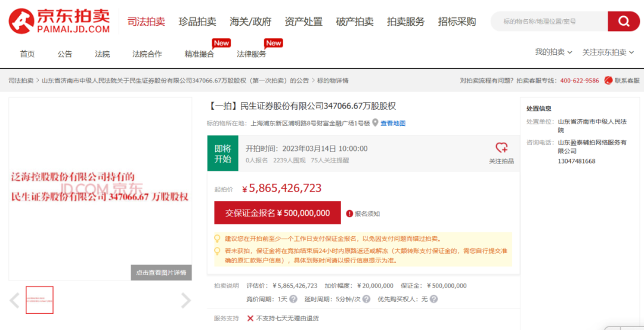The image size is (644, 330).
Task: Click the starting price ¥5,865,426,723
Action: click(x=281, y=188)
